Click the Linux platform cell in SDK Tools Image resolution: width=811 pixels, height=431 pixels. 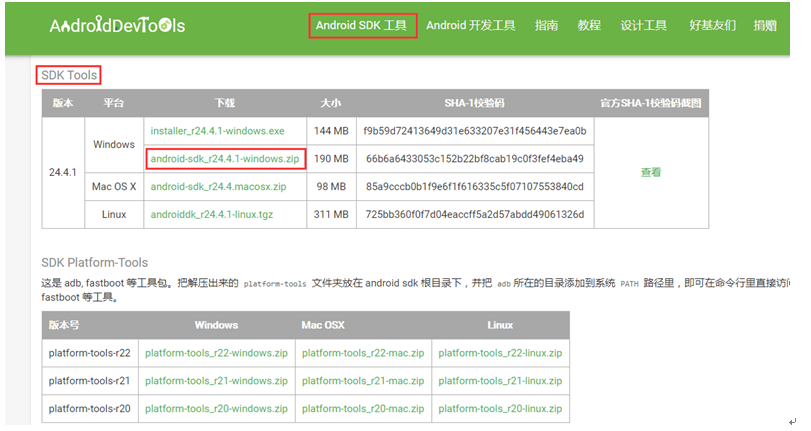point(114,214)
